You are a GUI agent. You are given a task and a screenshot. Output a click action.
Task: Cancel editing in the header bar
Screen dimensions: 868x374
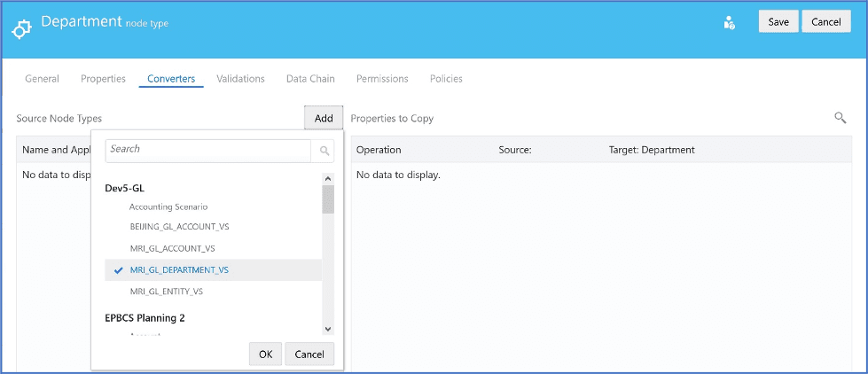(826, 22)
